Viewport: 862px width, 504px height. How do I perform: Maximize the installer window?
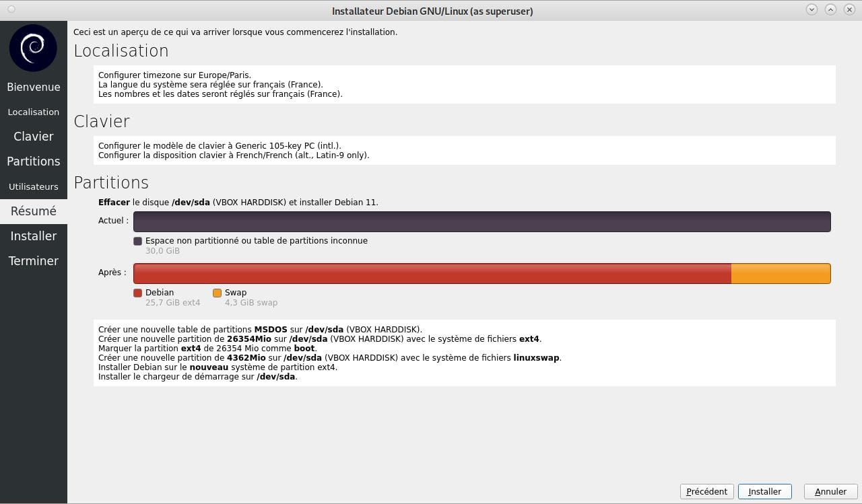pos(830,10)
